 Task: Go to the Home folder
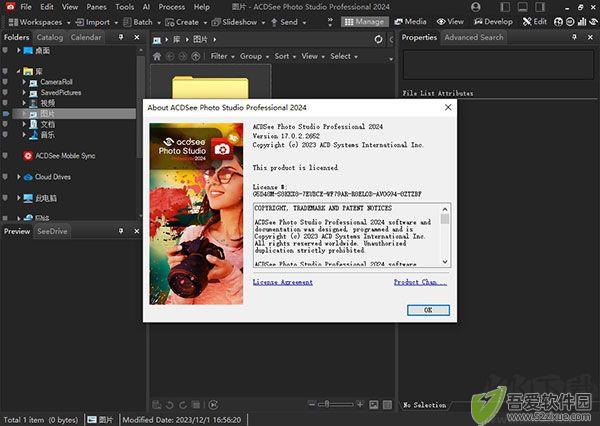pos(157,56)
